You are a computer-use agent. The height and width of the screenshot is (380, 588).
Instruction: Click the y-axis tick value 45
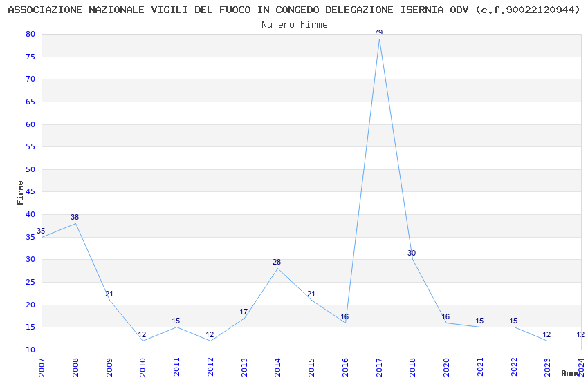click(30, 191)
